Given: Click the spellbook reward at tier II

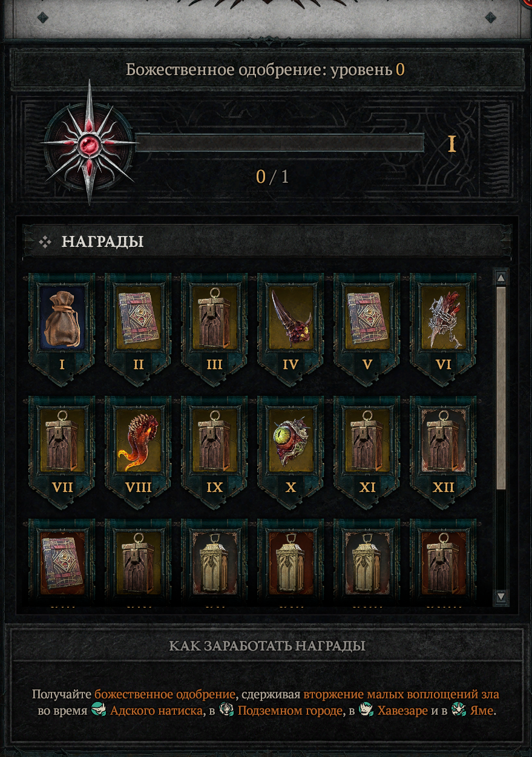Looking at the screenshot, I should 138,327.
